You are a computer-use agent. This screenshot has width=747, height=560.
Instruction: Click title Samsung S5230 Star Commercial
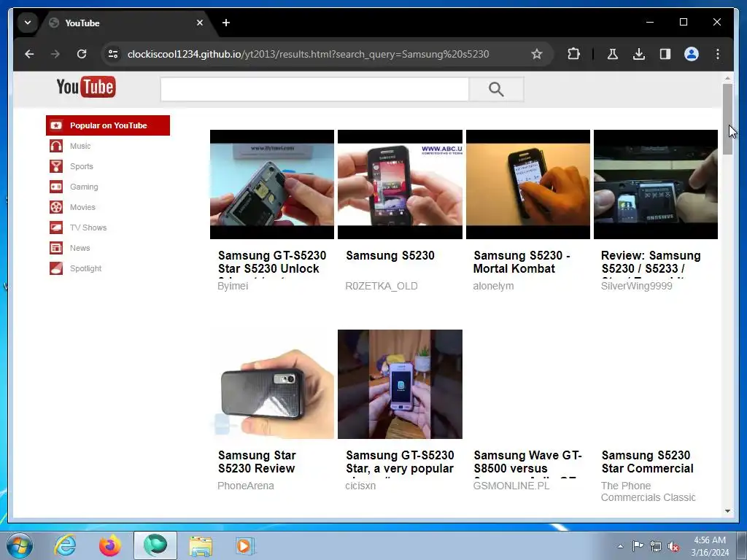tap(648, 462)
